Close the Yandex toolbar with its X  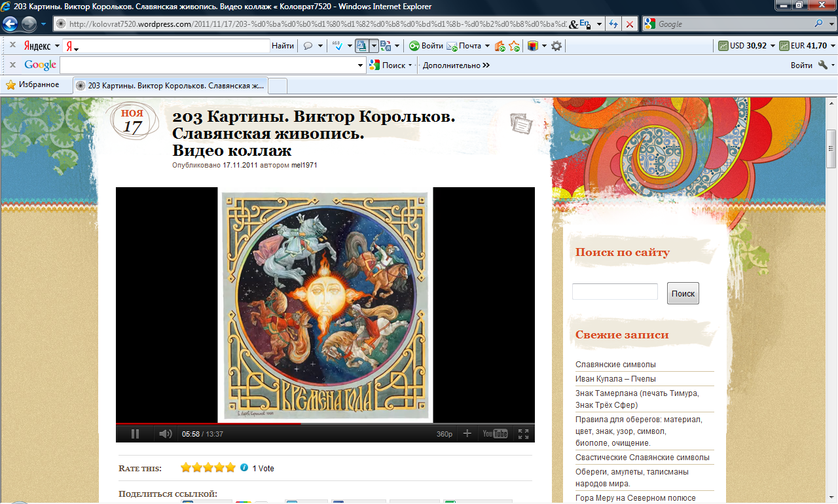tap(12, 46)
